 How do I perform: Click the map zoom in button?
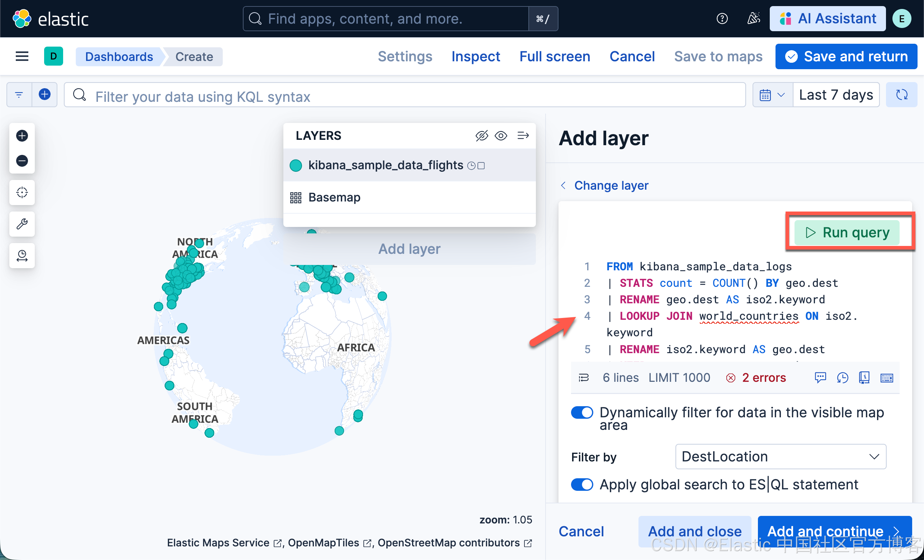(22, 136)
